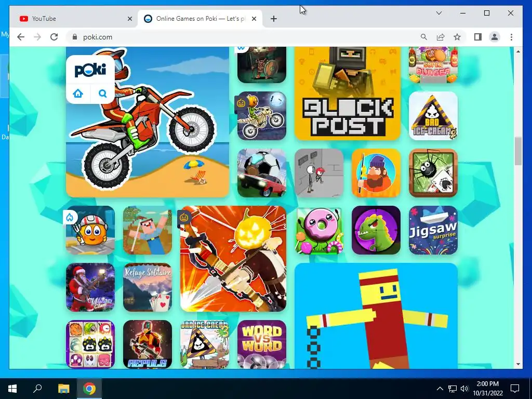Viewport: 532px width, 399px height.
Task: Open the green dinosaur target game
Action: click(x=376, y=230)
